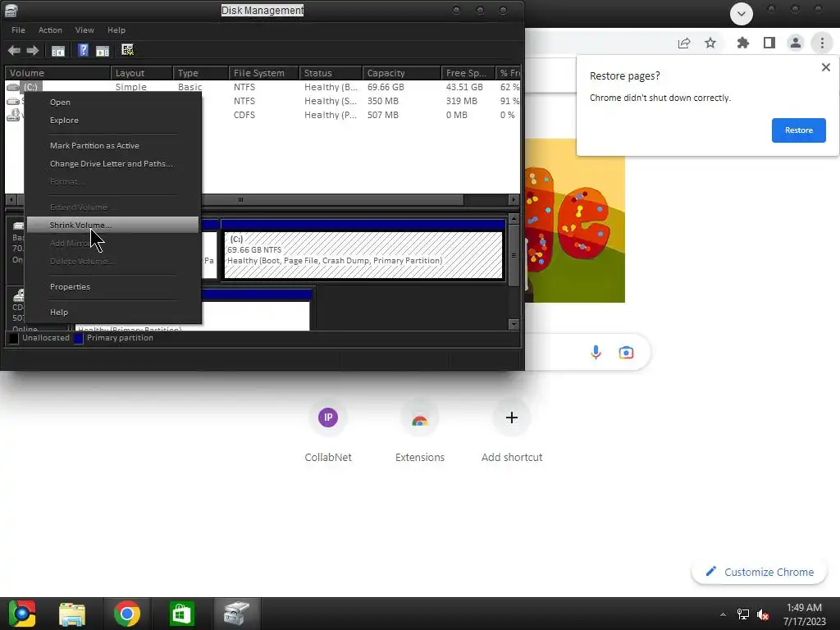Sort by the Free Space column header
840x630 pixels.
click(468, 73)
